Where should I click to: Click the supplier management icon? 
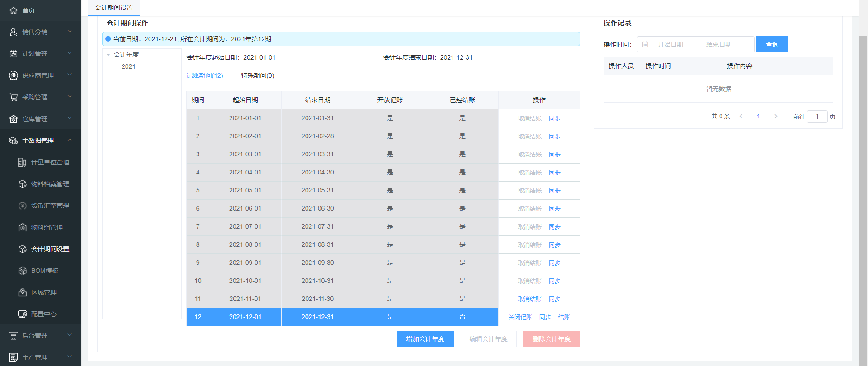[14, 75]
